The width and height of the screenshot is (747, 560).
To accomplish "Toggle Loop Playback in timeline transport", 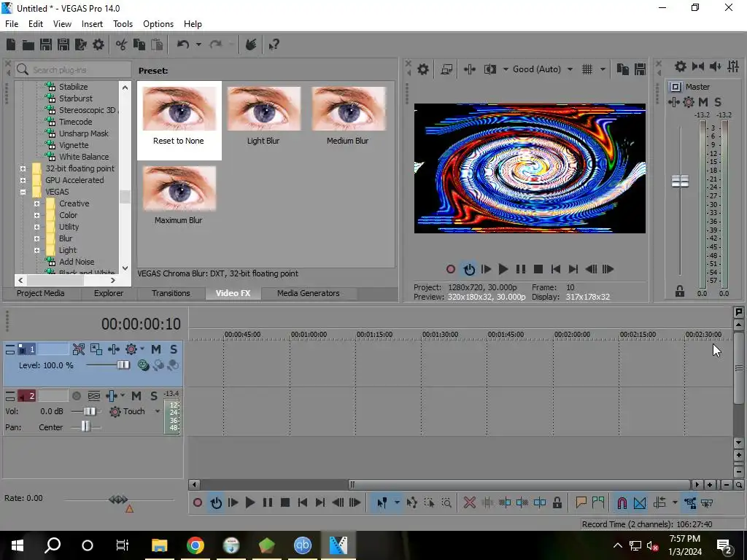I will click(x=216, y=502).
